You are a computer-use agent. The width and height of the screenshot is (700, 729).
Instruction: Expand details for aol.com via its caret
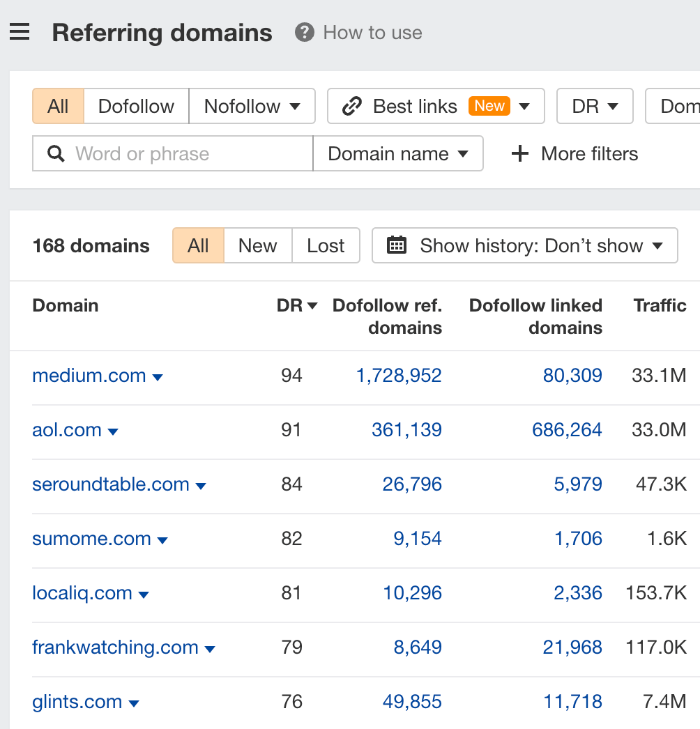(x=113, y=431)
